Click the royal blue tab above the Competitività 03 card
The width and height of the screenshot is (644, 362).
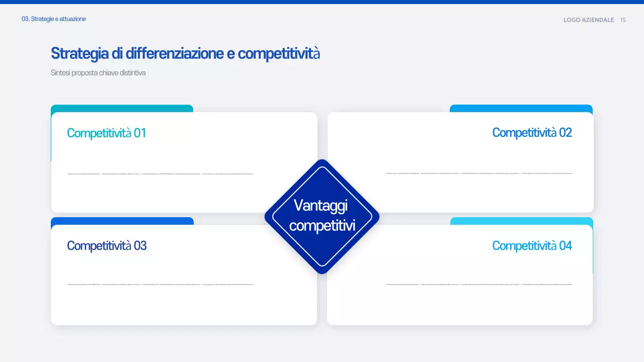point(122,221)
